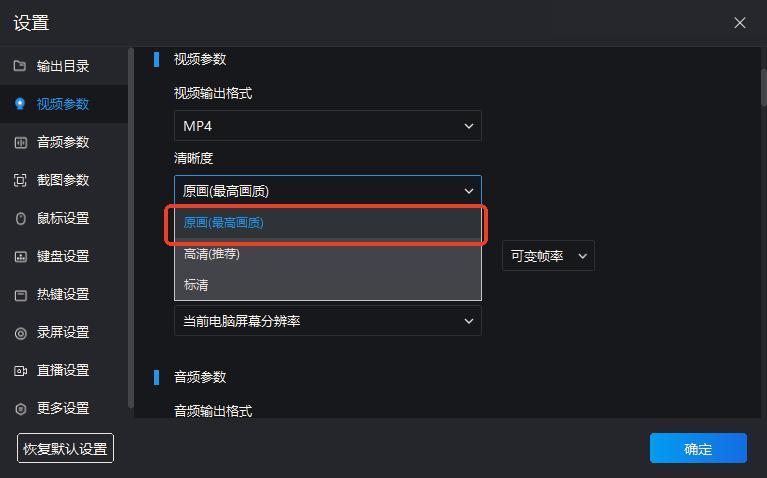Click the keyboard settings icon

point(20,256)
